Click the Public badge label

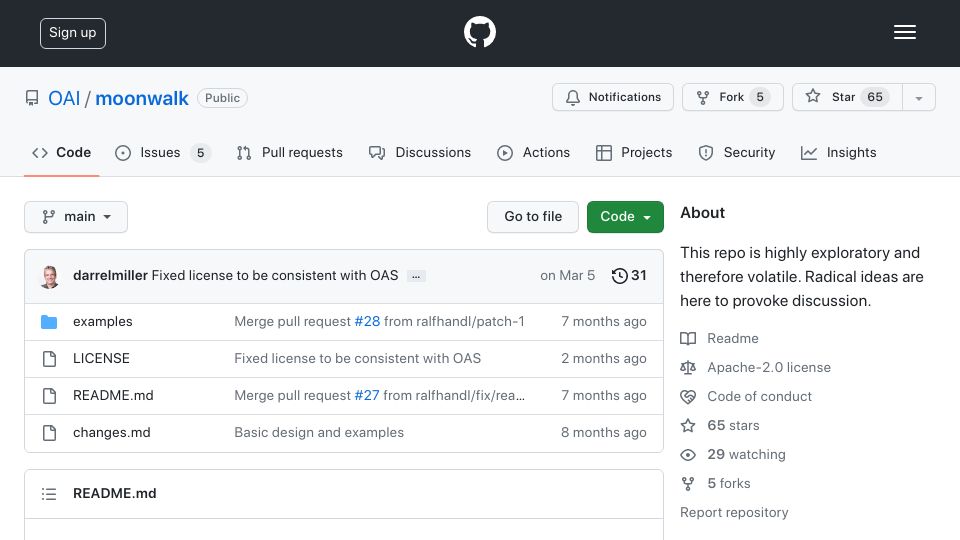pos(222,98)
